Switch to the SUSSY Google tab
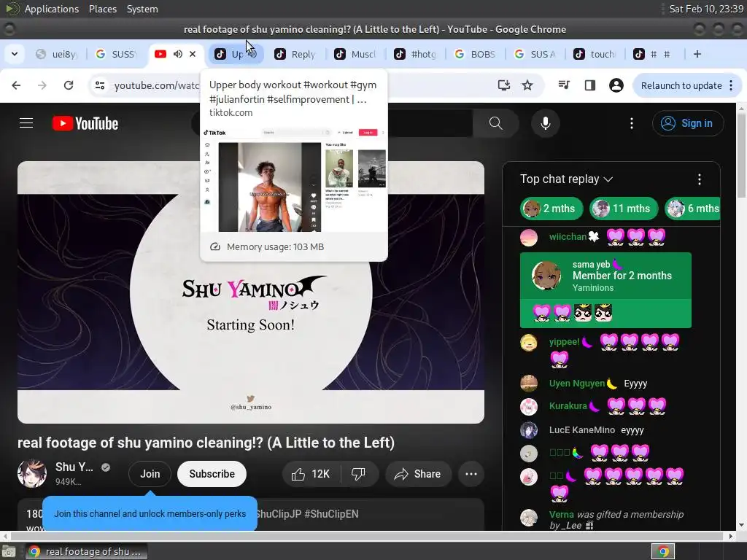 pos(117,54)
